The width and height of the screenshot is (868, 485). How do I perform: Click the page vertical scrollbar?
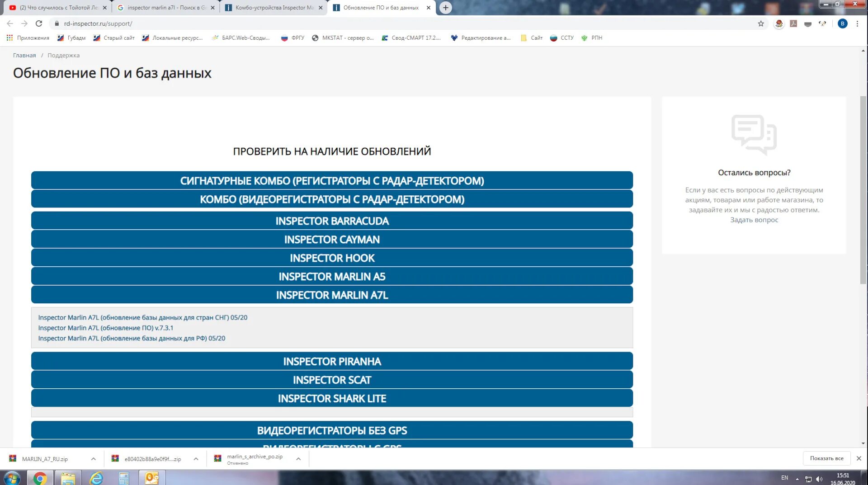(863, 190)
